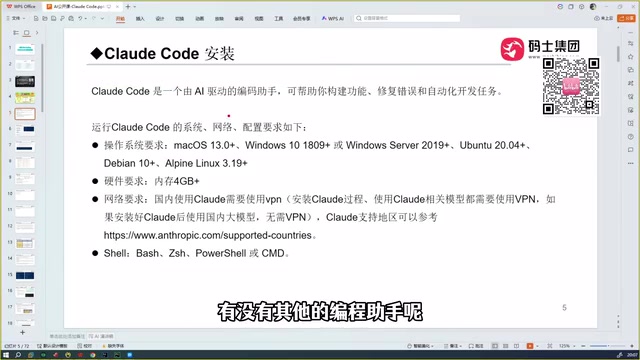This screenshot has height=360, width=640.
Task: Expand the undo history dropdown arrow
Action: click(86, 18)
